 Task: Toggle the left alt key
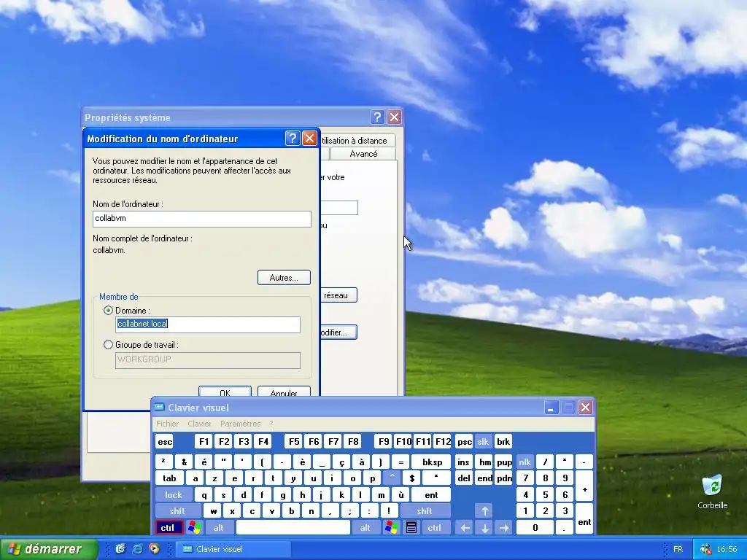219,528
